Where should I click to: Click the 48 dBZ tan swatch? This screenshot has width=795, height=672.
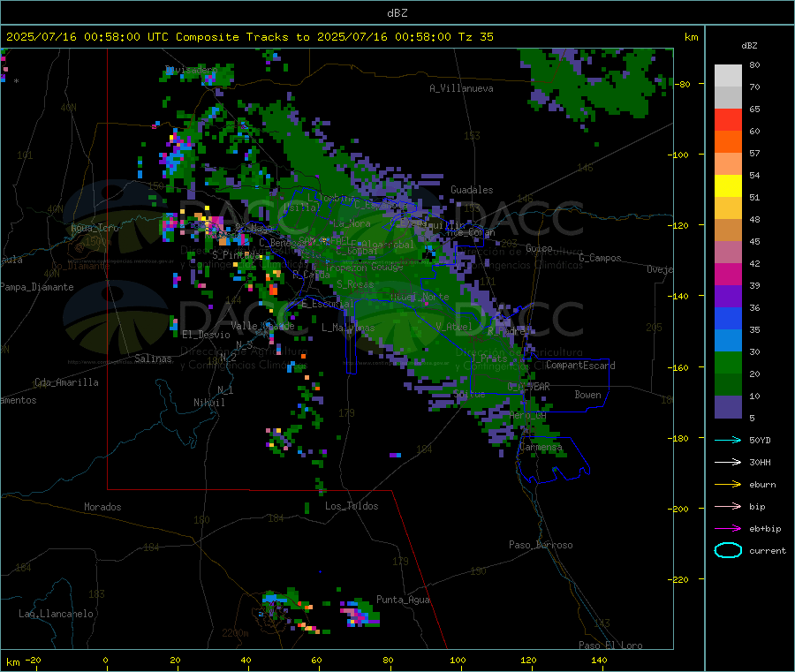pos(728,230)
